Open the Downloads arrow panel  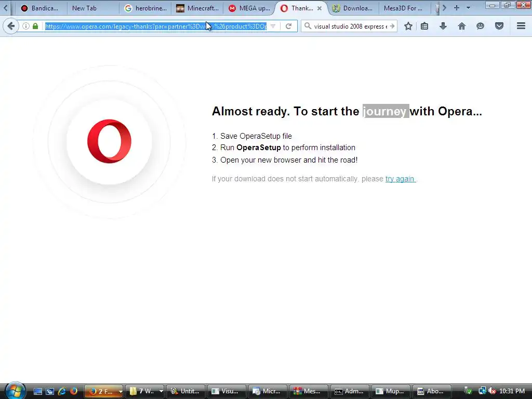point(443,26)
